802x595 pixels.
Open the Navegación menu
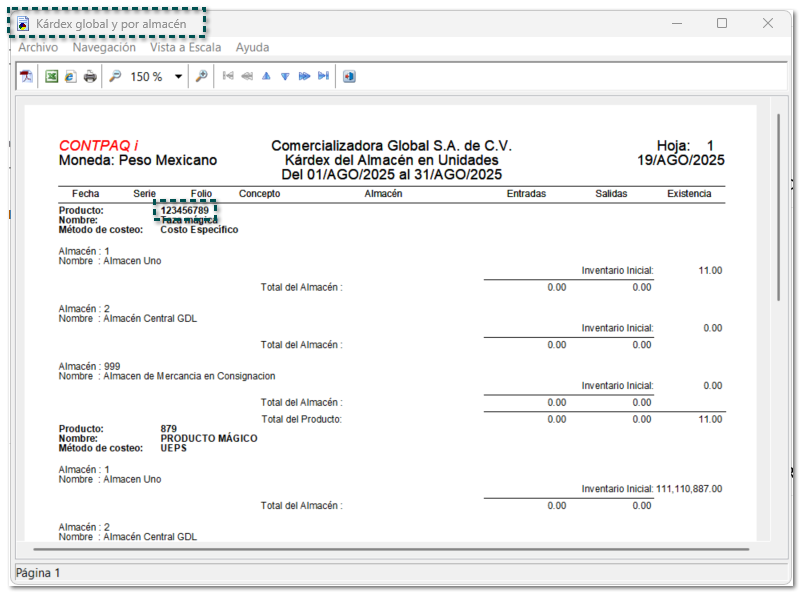point(104,47)
